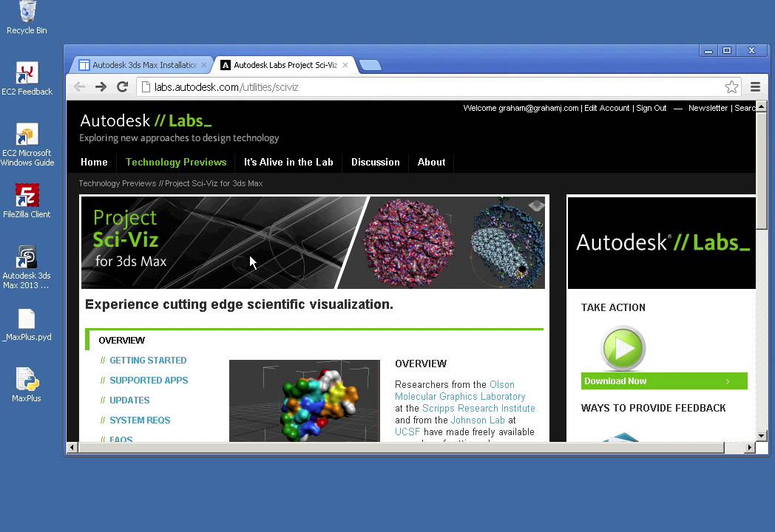Open the Chrome hamburger menu

(x=755, y=87)
